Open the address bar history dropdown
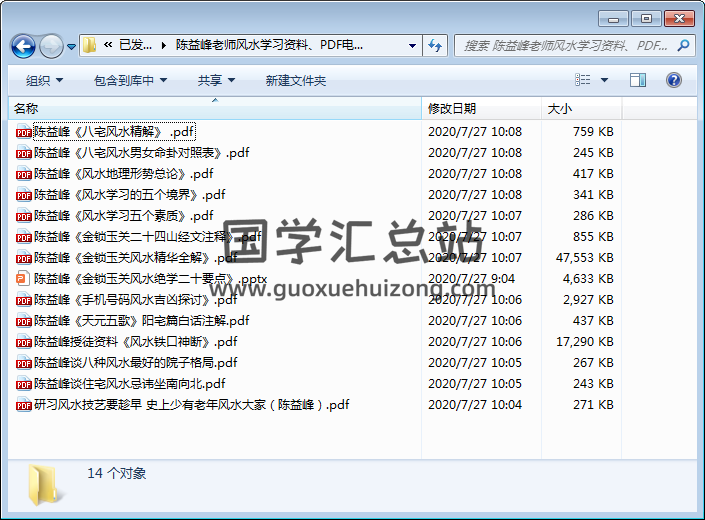 412,45
